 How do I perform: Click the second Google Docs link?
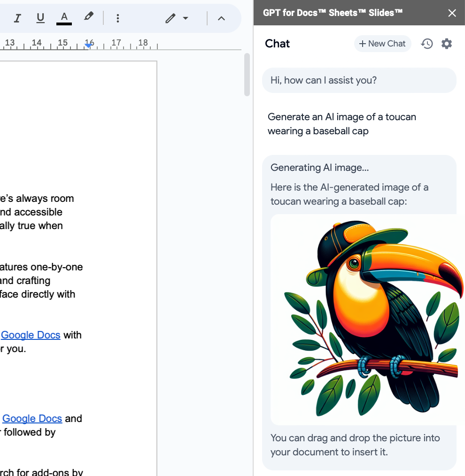pos(32,419)
